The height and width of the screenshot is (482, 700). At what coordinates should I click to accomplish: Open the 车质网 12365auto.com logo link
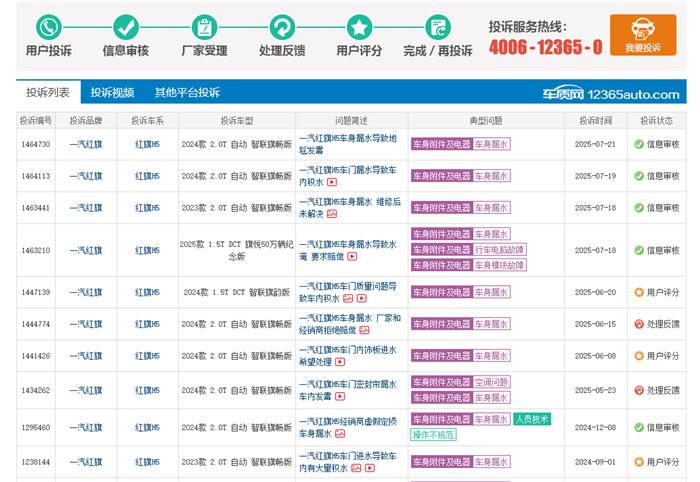click(x=609, y=93)
